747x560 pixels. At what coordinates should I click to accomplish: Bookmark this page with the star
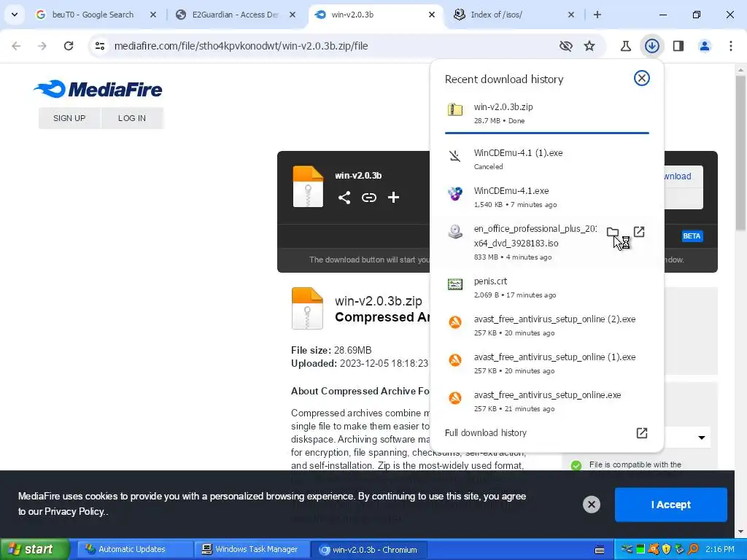589,46
